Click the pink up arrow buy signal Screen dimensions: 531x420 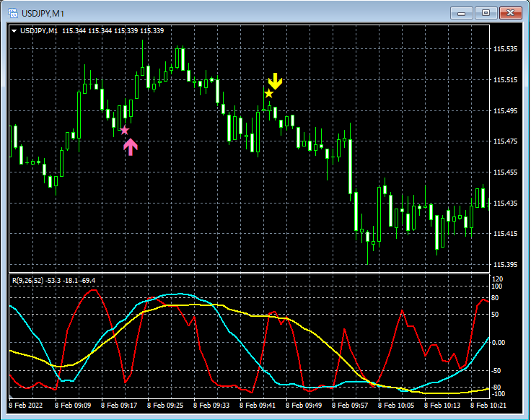[131, 147]
